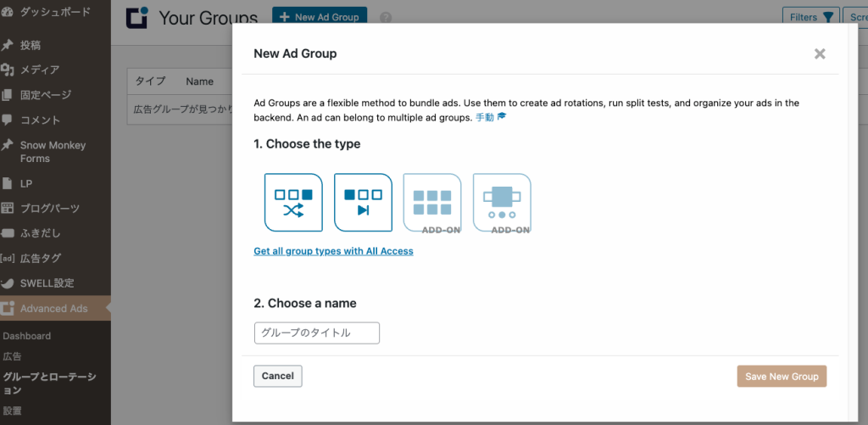
Task: Open the ダッシュボード menu item
Action: pos(55,12)
